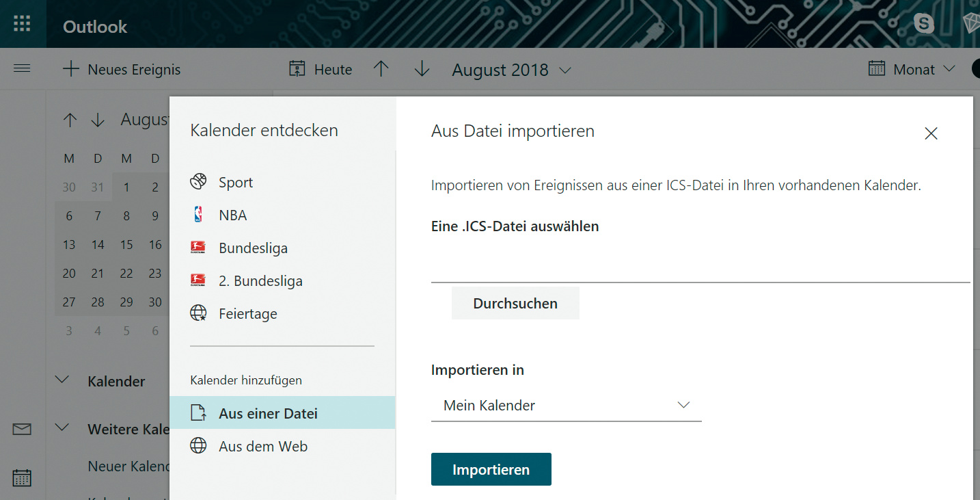This screenshot has width=980, height=500.
Task: Click the Skype icon in header
Action: 924,25
